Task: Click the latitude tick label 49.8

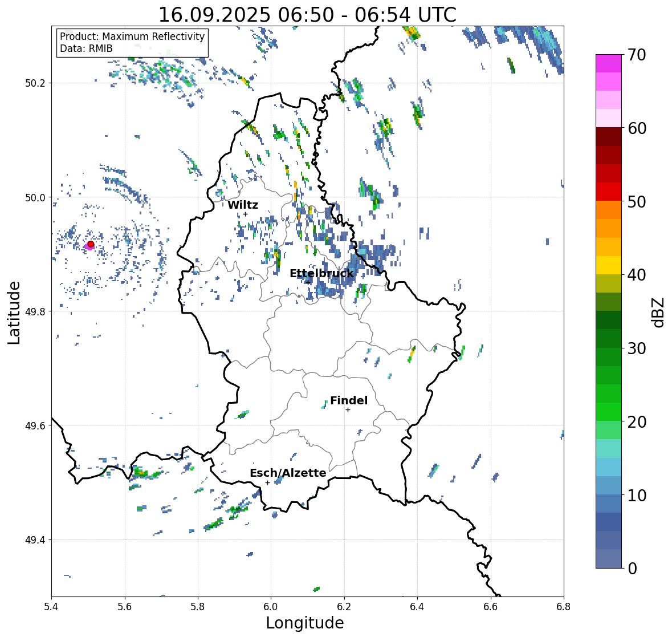Action: point(35,311)
